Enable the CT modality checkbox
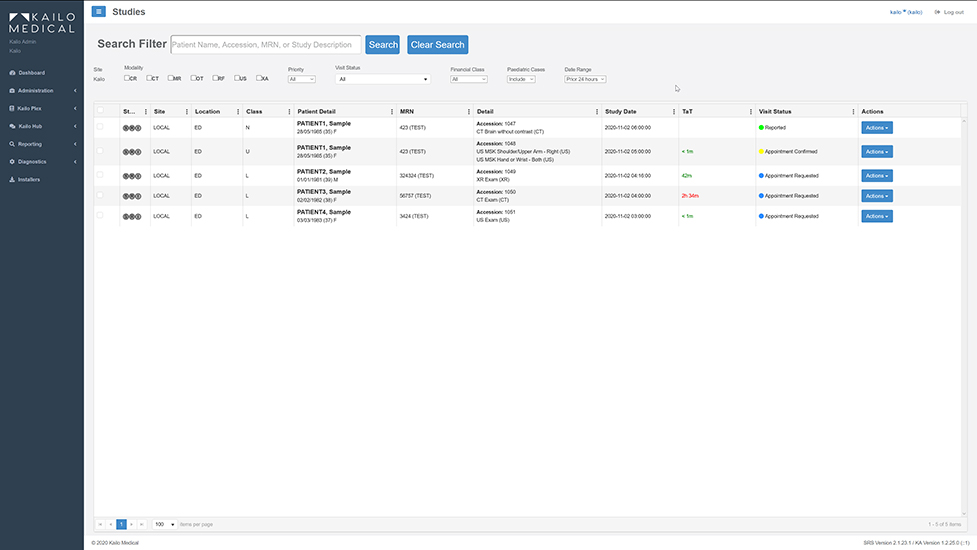 point(150,78)
